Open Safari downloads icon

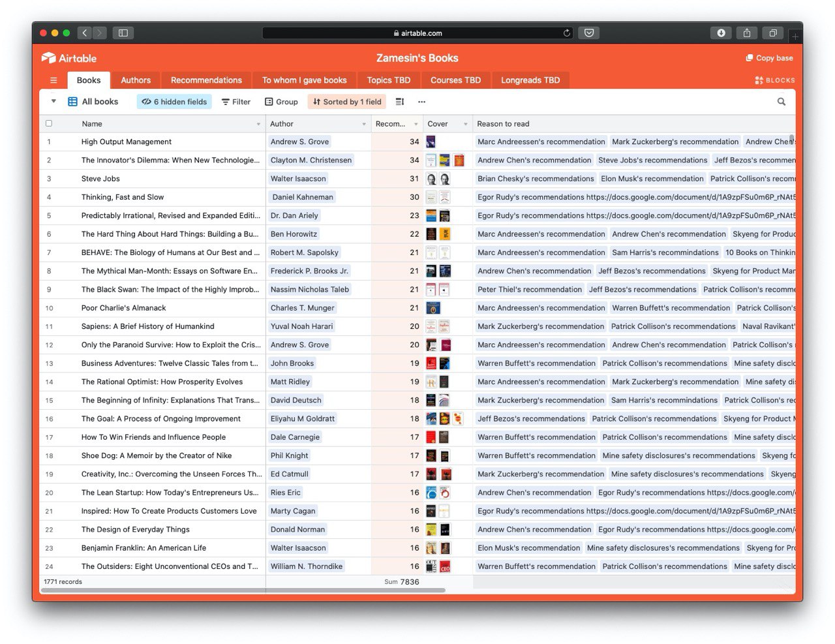pos(721,33)
